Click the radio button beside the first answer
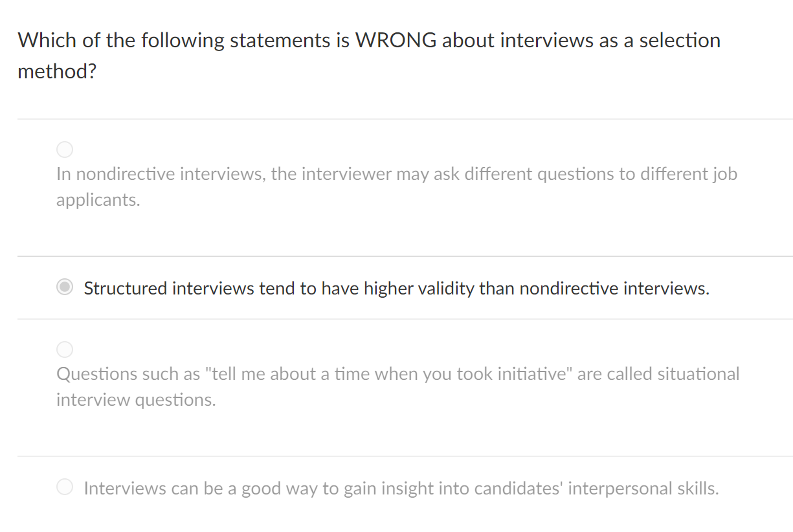793x532 pixels. pyautogui.click(x=65, y=150)
